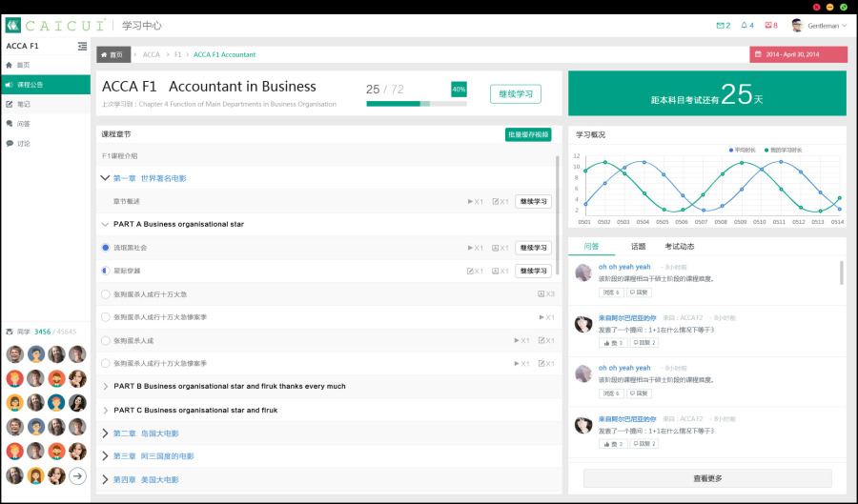Click the next arrow in the classmates avatar grid
This screenshot has width=858, height=504.
pyautogui.click(x=78, y=476)
